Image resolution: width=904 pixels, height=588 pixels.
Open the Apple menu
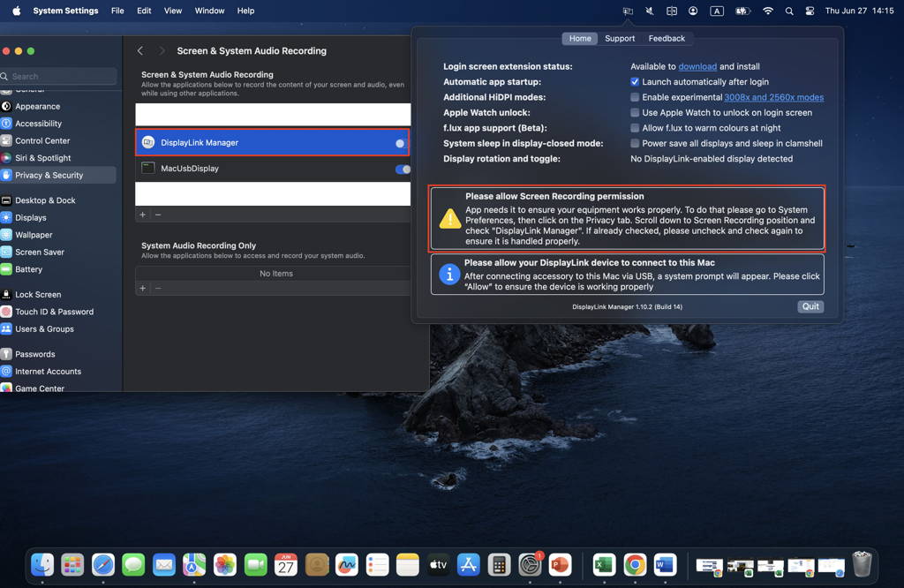coord(17,11)
